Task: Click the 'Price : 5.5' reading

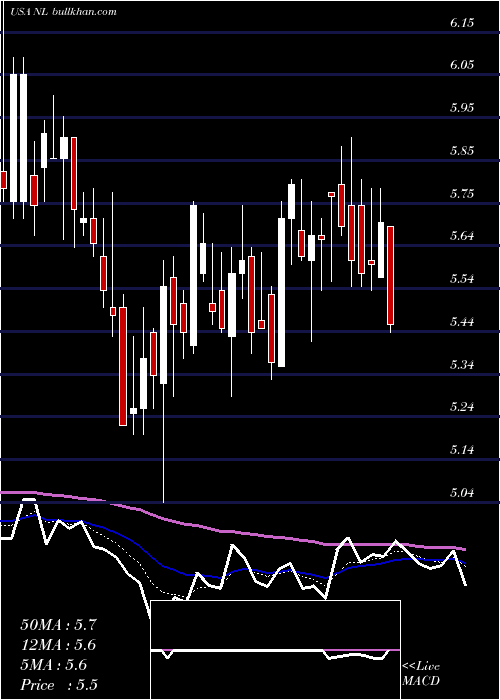Action: pyautogui.click(x=59, y=685)
